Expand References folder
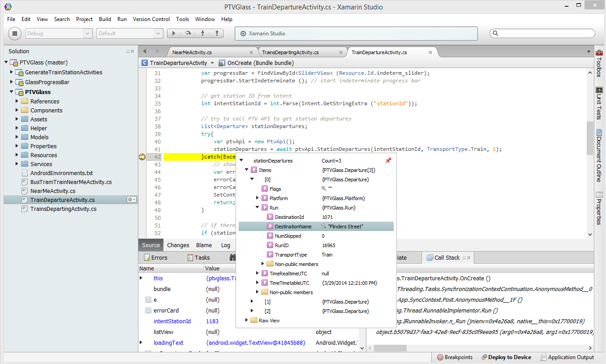 tap(17, 101)
